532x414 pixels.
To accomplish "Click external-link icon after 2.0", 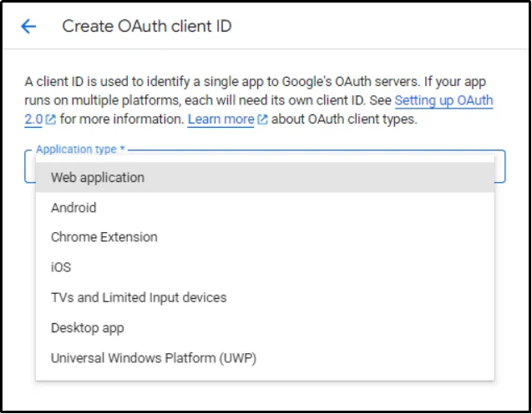I will 51,119.
